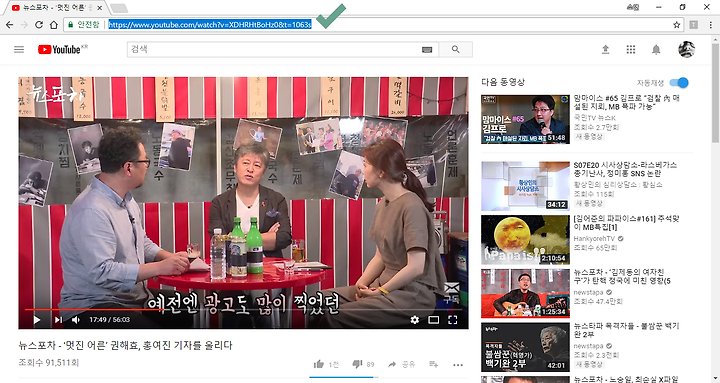The image size is (720, 383).
Task: Open the 42:01 백기완 2부 thumbnail
Action: coord(525,347)
